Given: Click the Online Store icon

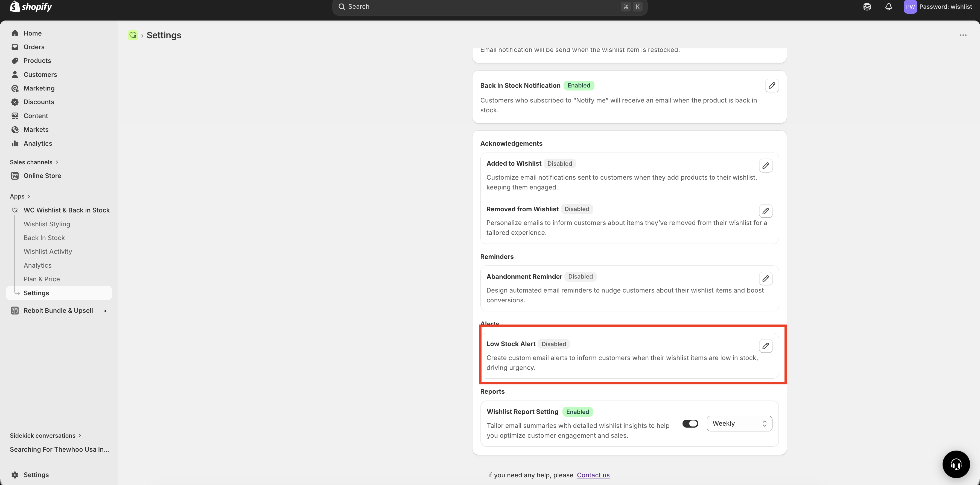Looking at the screenshot, I should [15, 176].
